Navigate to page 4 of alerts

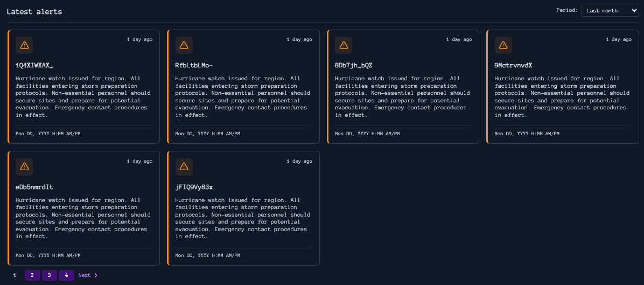coord(66,275)
